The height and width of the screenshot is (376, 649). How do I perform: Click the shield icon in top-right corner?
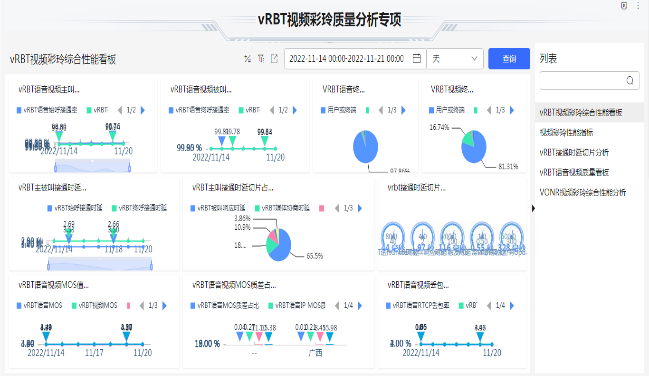(x=624, y=6)
